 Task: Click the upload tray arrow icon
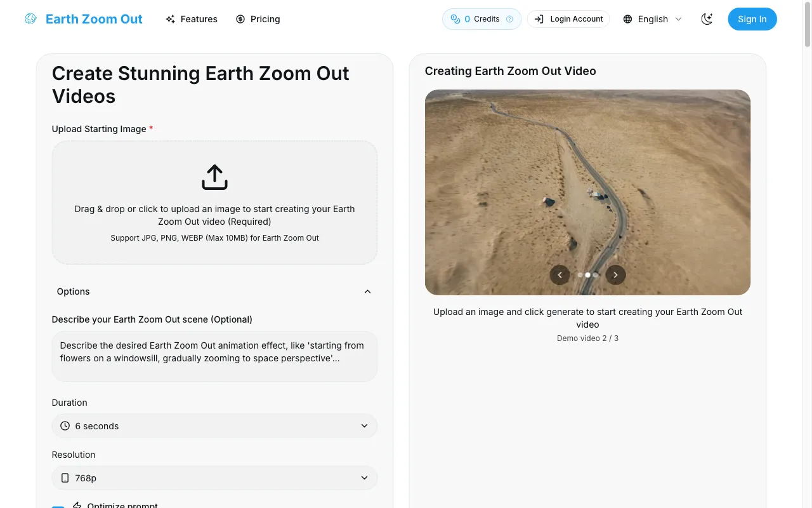(214, 177)
